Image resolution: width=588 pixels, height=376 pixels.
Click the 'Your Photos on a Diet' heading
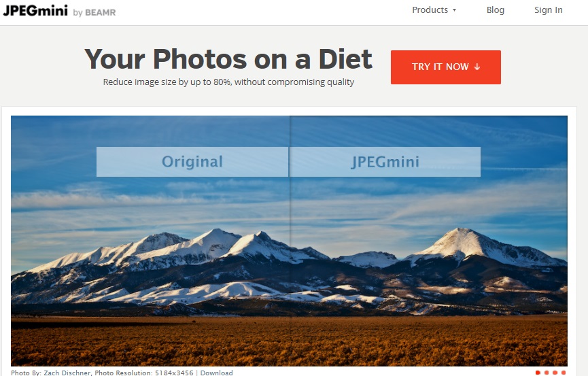[228, 59]
